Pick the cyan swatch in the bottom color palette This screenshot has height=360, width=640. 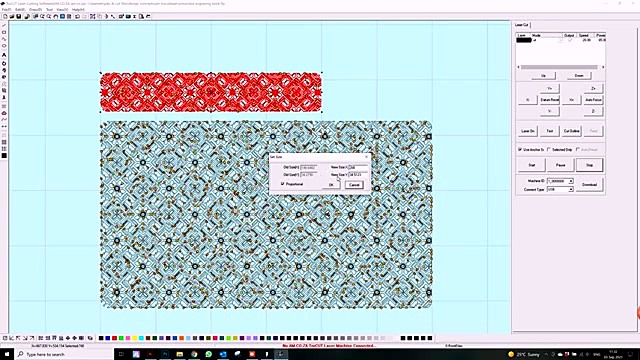(141, 338)
